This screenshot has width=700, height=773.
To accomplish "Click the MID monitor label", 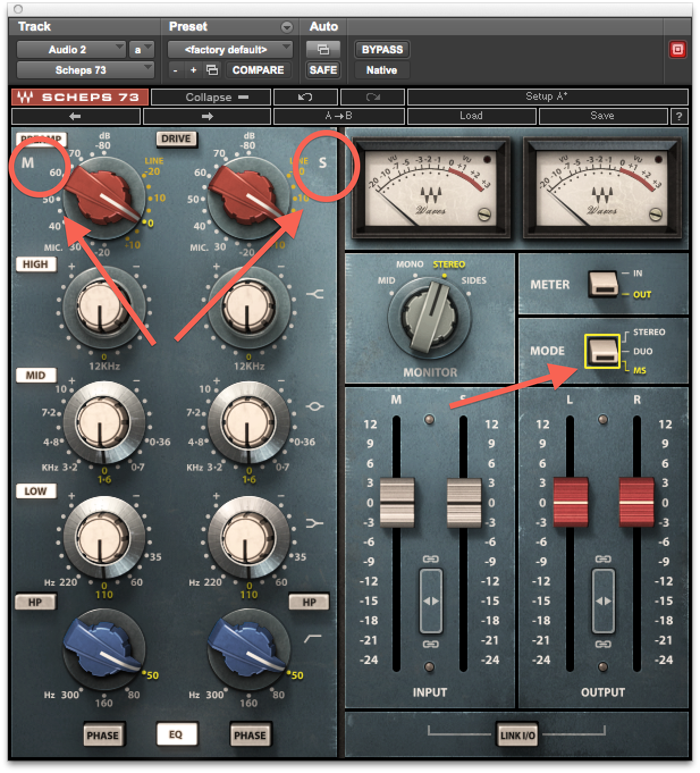I will tap(386, 280).
